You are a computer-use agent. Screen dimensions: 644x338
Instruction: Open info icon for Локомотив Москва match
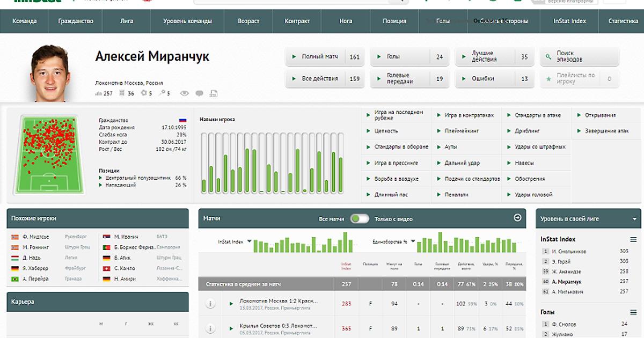coord(210,304)
